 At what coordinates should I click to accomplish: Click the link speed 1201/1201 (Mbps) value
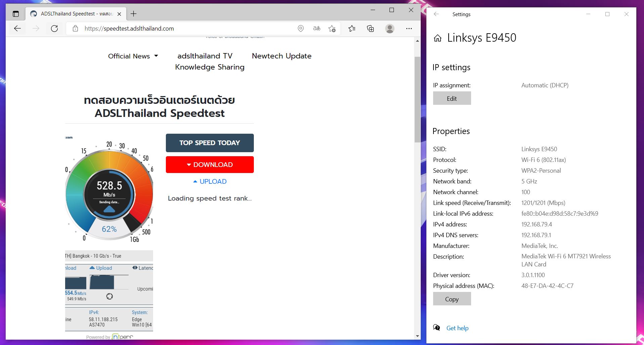[543, 203]
